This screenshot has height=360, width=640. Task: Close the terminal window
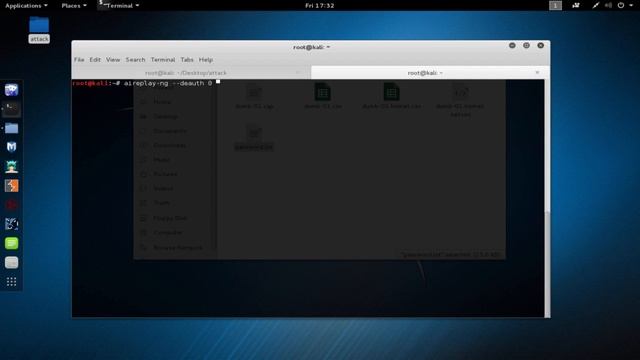(540, 45)
